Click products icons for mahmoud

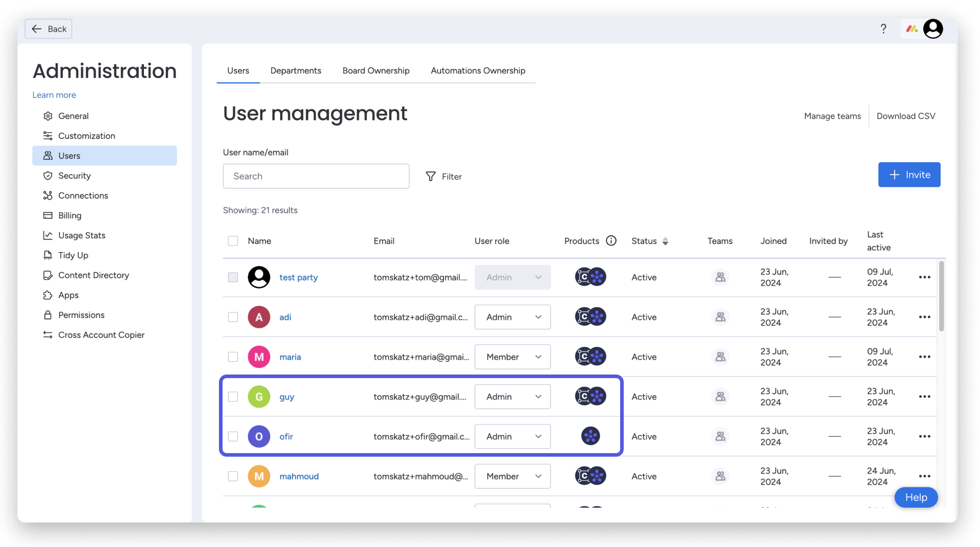(591, 476)
